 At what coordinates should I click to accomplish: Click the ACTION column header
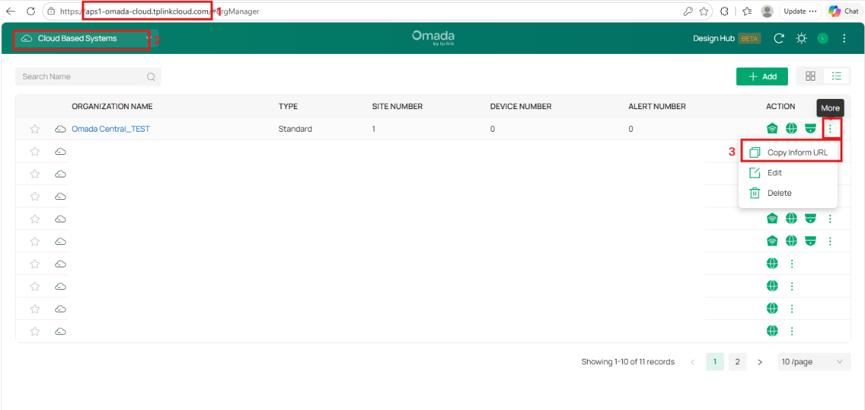point(781,107)
